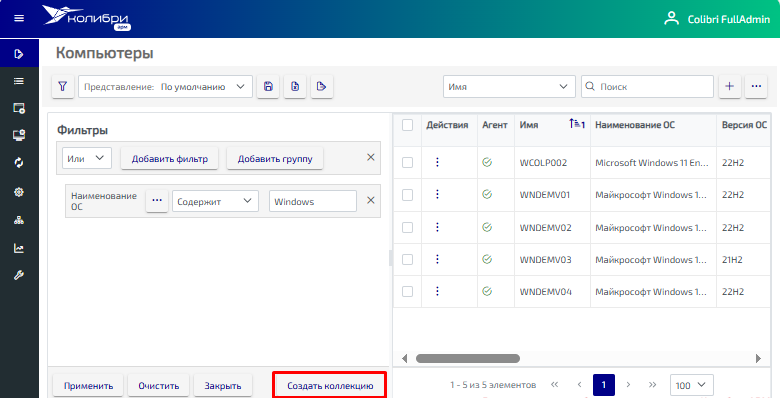Image resolution: width=780 pixels, height=398 pixels.
Task: Open actions menu for WNDEMV04
Action: [x=437, y=292]
